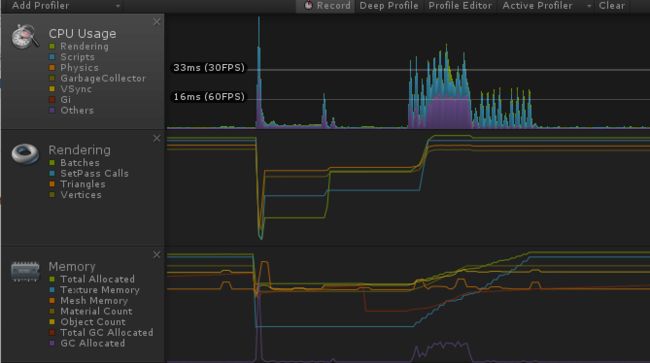Click the Clear button

611,6
